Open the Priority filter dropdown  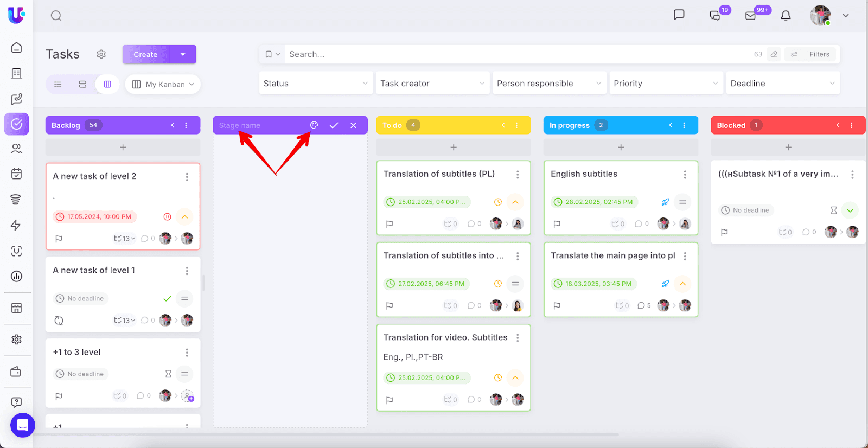pos(666,84)
